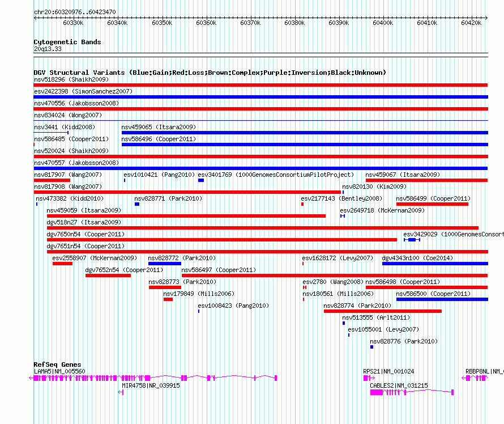Click the nsv828771 (Park2010) label
The width and height of the screenshot is (504, 424).
click(168, 198)
